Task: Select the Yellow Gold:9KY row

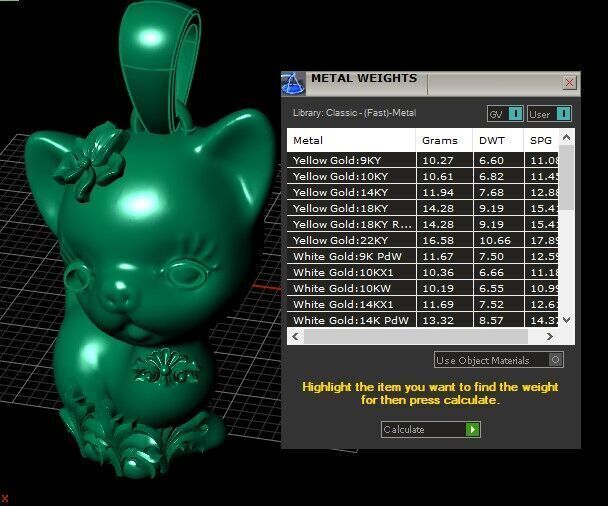Action: [422, 160]
